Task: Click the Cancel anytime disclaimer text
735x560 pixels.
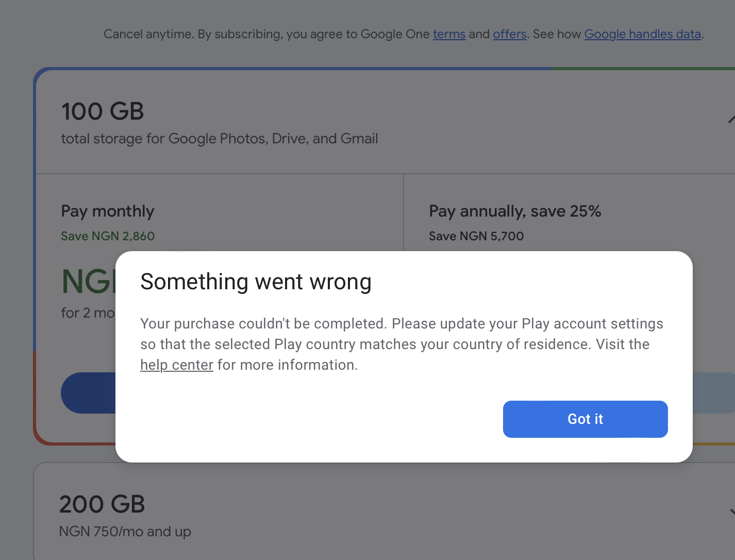Action: pyautogui.click(x=266, y=34)
